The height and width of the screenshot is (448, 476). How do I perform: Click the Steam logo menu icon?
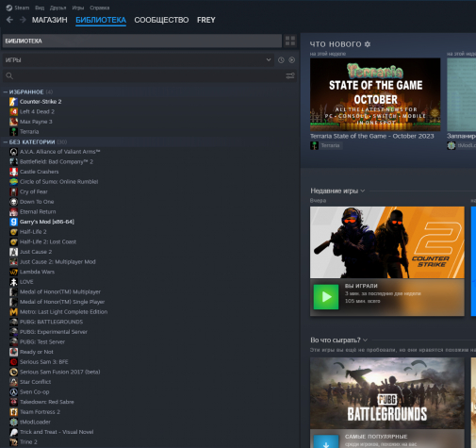pyautogui.click(x=9, y=8)
